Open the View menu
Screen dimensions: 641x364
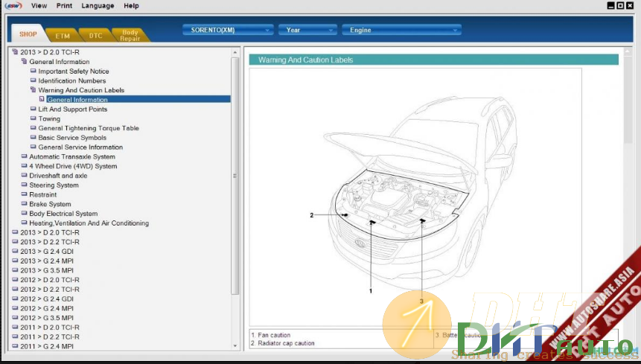(x=39, y=6)
